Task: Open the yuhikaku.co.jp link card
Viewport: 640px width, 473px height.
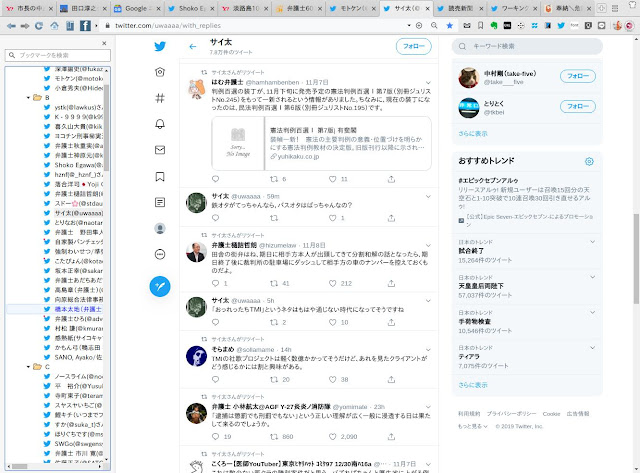Action: 321,143
